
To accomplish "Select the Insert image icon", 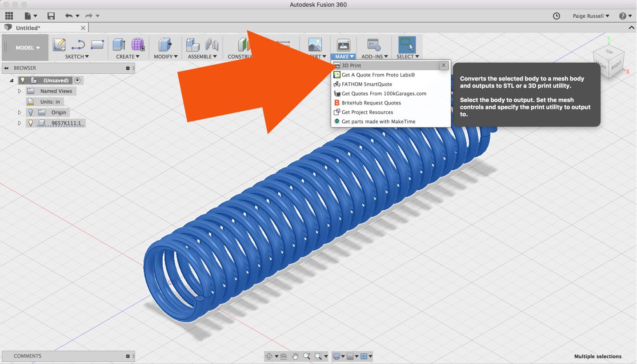I will click(x=315, y=45).
